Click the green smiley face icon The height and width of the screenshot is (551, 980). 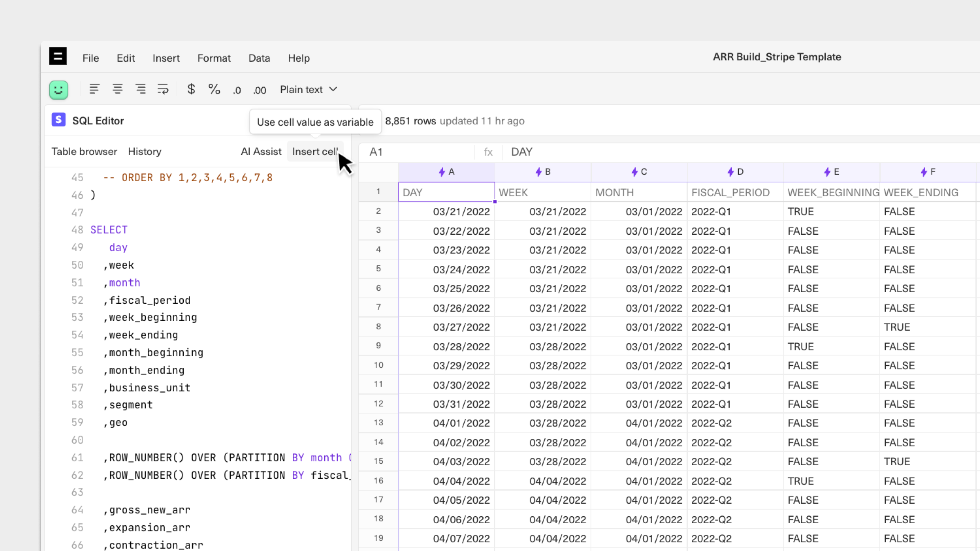point(58,90)
